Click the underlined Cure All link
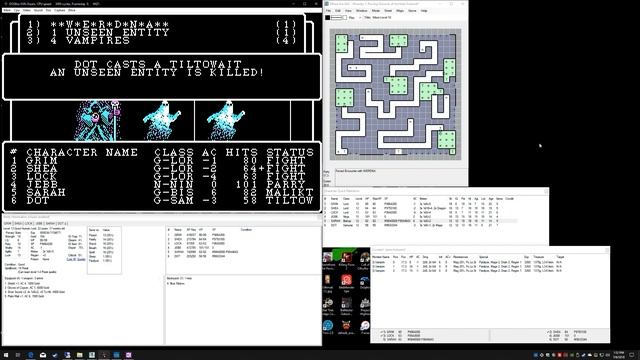This screenshot has height=360, width=640. pos(76,259)
